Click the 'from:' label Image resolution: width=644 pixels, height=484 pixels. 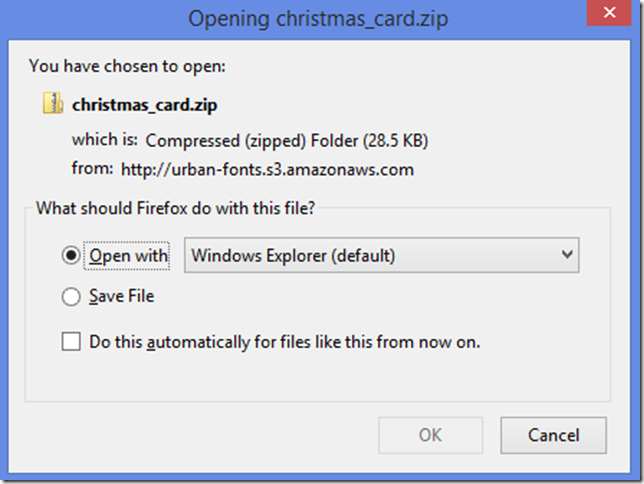click(92, 168)
